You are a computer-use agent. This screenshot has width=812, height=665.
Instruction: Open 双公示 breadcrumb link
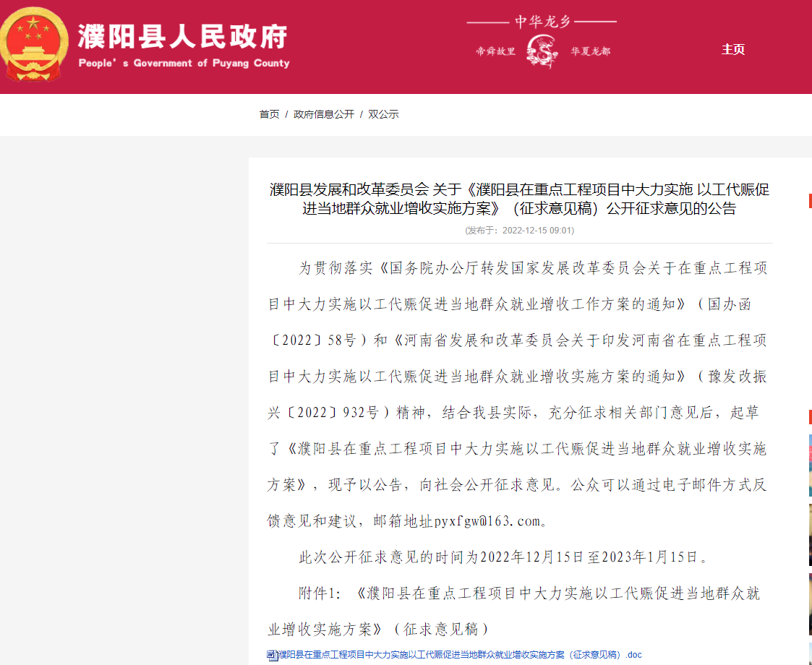coord(383,114)
